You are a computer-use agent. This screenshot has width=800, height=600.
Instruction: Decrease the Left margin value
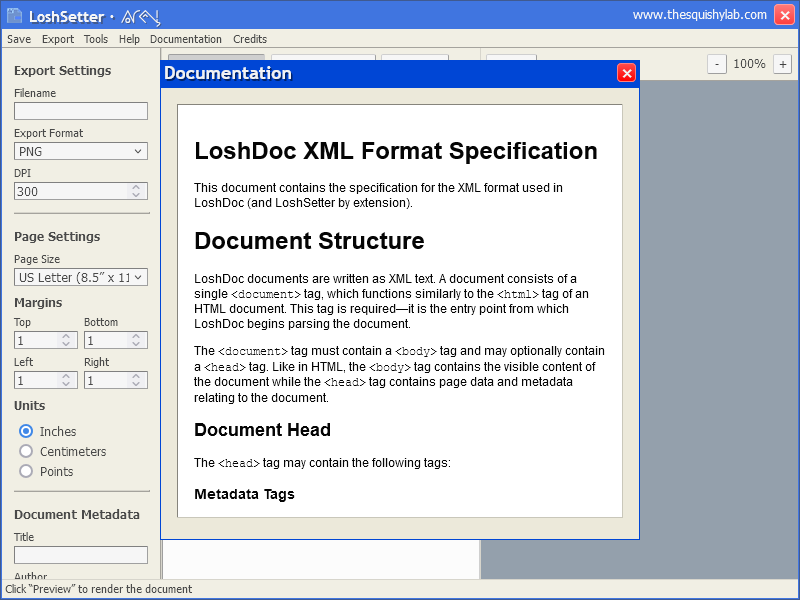pyautogui.click(x=66, y=384)
